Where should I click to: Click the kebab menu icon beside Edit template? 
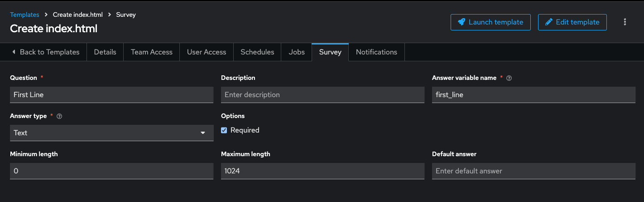(625, 22)
